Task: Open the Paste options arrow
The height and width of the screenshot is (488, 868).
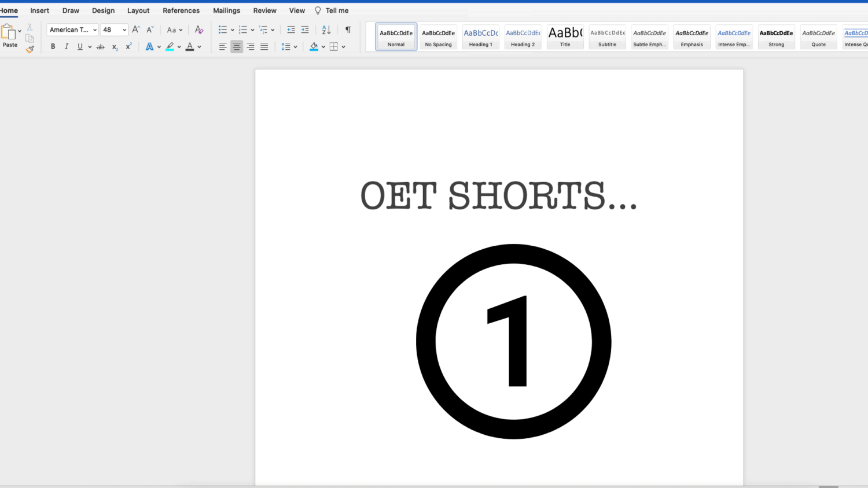Action: [x=20, y=31]
